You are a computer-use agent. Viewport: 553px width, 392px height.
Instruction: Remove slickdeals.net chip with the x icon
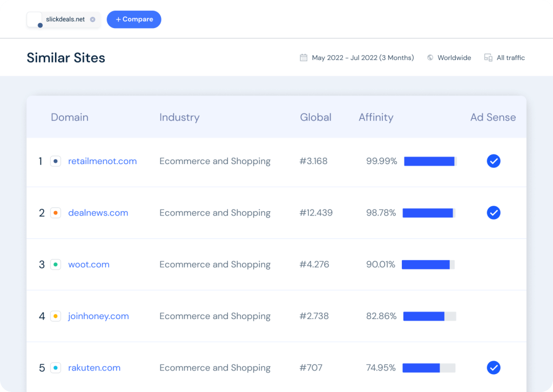click(92, 19)
